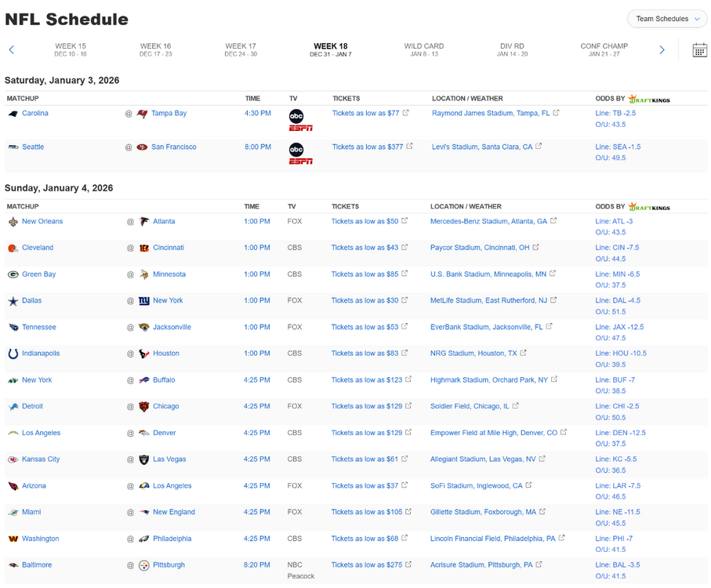Open tickets as low as $77
This screenshot has height=588, width=711.
point(365,114)
